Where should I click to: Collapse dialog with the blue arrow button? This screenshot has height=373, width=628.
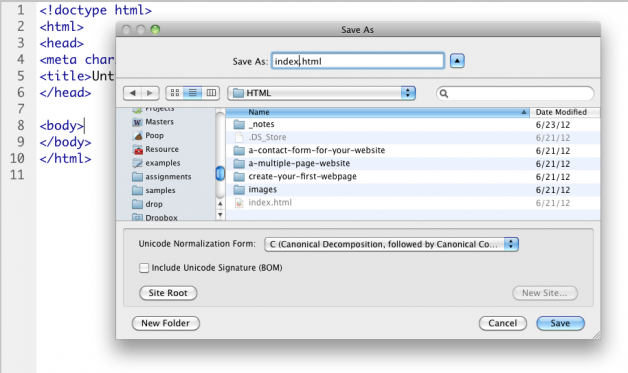tap(457, 61)
